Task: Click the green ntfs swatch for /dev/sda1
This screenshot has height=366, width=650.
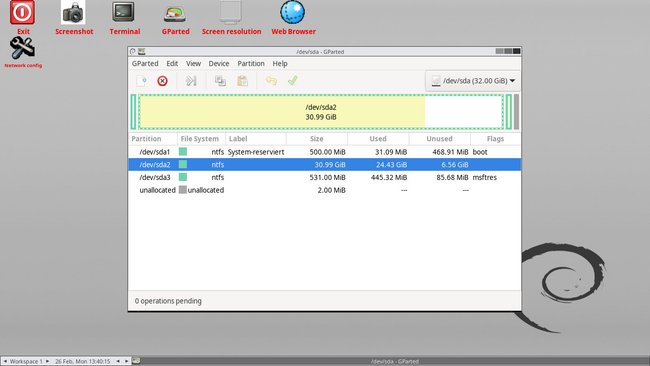Action: 183,152
